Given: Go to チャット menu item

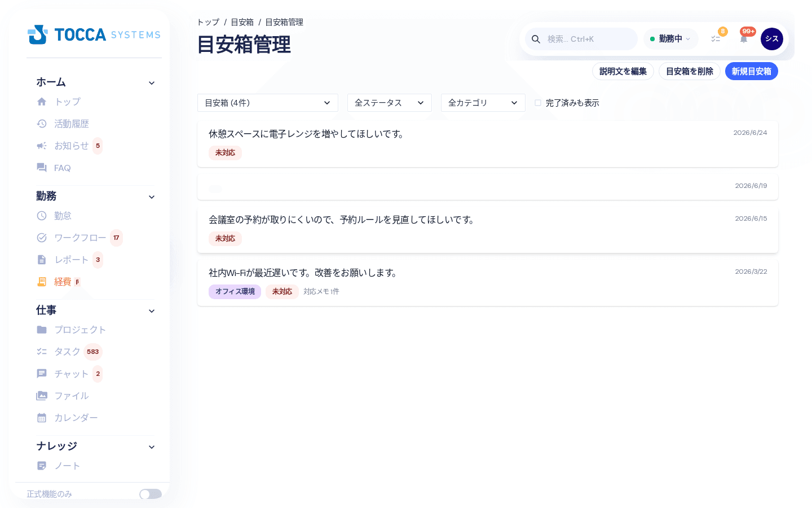Looking at the screenshot, I should pos(72,374).
